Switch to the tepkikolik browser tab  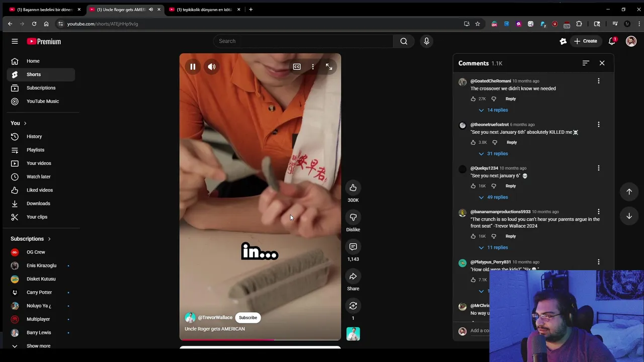pos(204,10)
